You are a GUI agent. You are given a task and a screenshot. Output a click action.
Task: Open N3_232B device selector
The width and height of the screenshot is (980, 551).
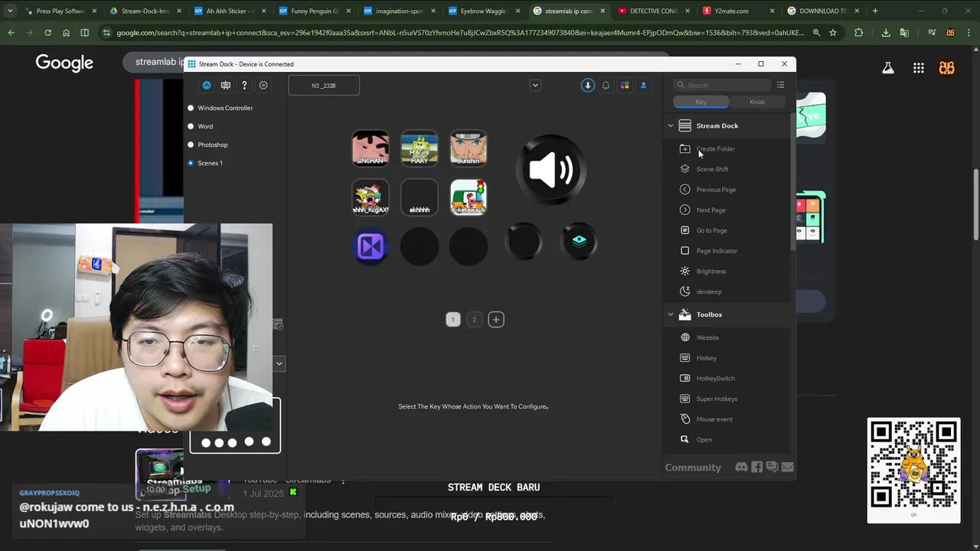pos(324,86)
